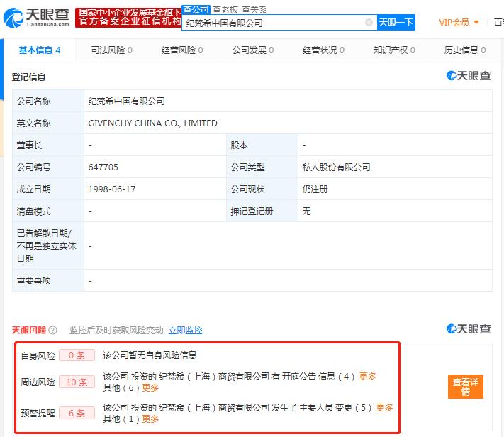
Task: Click the 自身风险 0 条 badge
Action: coord(77,355)
